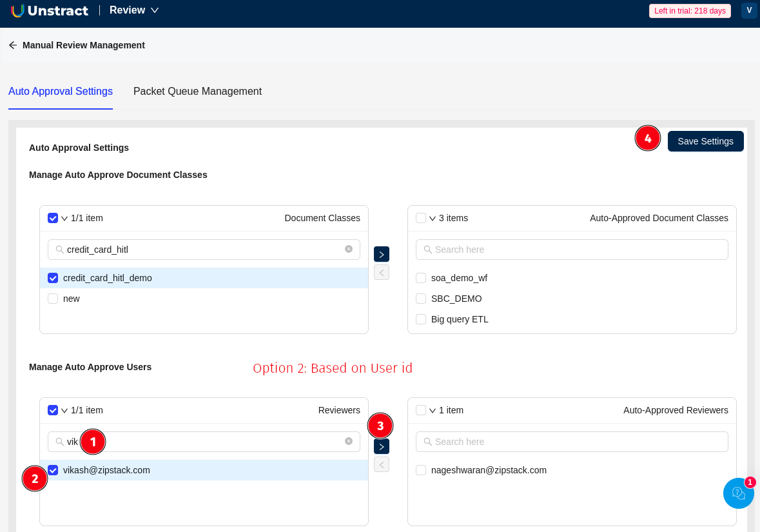Click the Save Settings button
This screenshot has width=760, height=532.
(x=705, y=141)
